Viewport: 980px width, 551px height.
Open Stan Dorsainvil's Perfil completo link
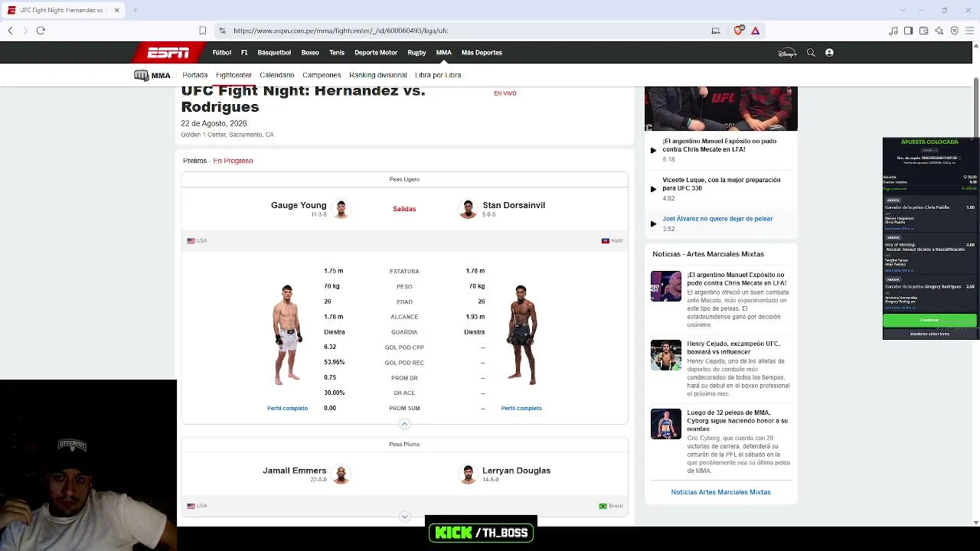tap(521, 408)
